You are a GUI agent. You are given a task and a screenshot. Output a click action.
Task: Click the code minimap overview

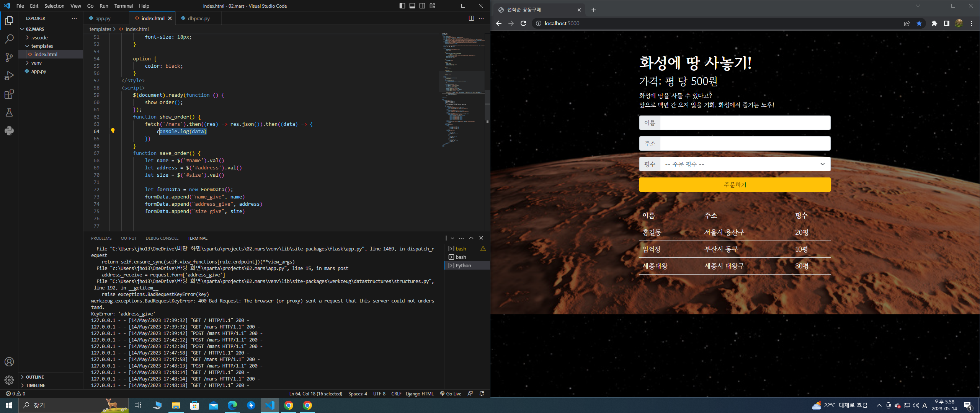pyautogui.click(x=462, y=90)
